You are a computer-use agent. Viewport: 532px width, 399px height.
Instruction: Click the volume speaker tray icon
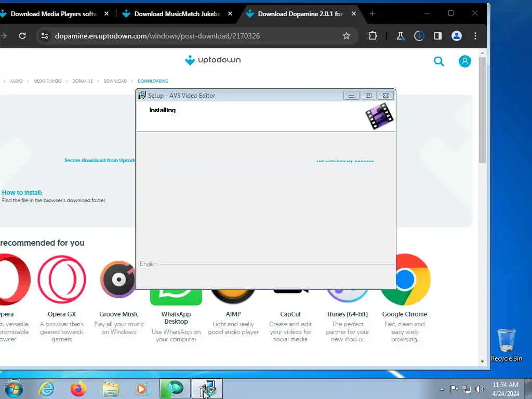[480, 389]
